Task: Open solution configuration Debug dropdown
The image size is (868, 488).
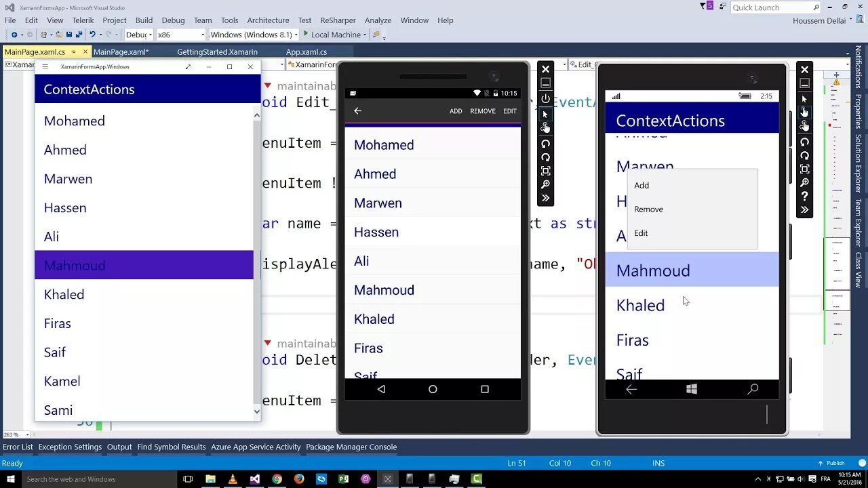Action: [x=139, y=35]
